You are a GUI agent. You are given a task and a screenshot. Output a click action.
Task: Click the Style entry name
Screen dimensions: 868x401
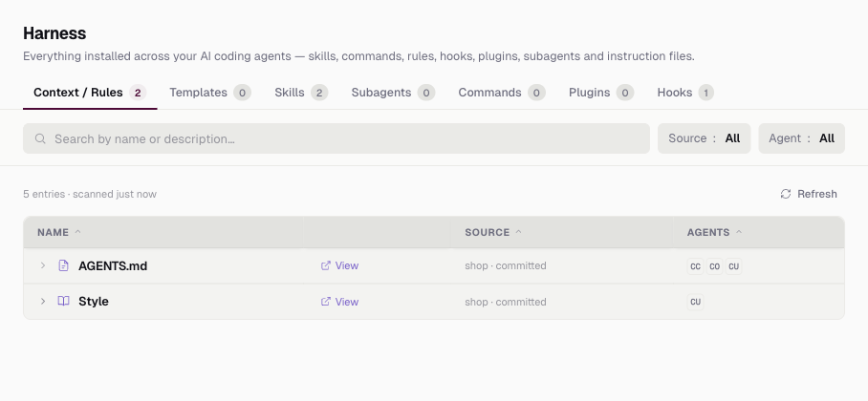click(94, 302)
